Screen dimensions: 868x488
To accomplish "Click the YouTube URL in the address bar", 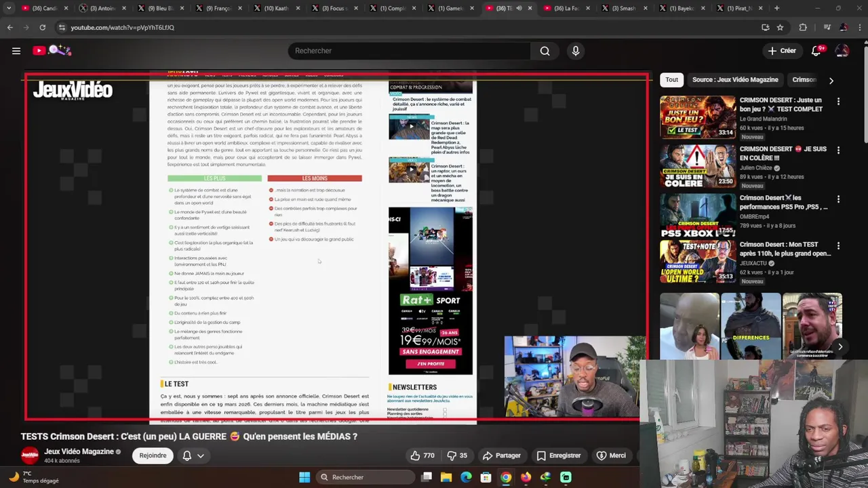I will (123, 28).
